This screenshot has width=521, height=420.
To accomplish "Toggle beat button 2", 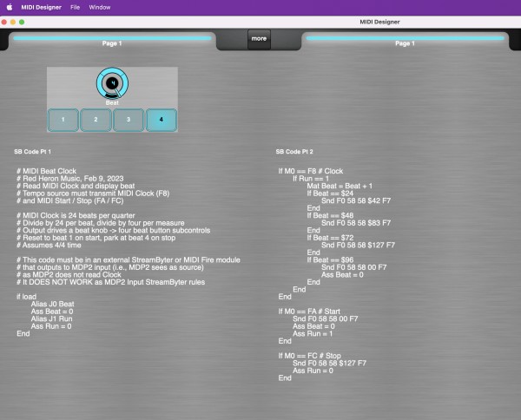I will pos(96,120).
